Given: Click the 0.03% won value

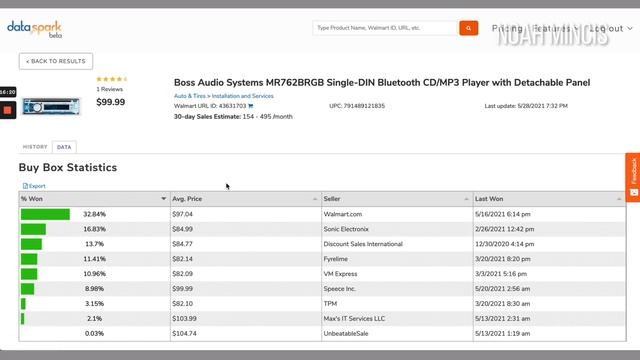Looking at the screenshot, I should 94,333.
